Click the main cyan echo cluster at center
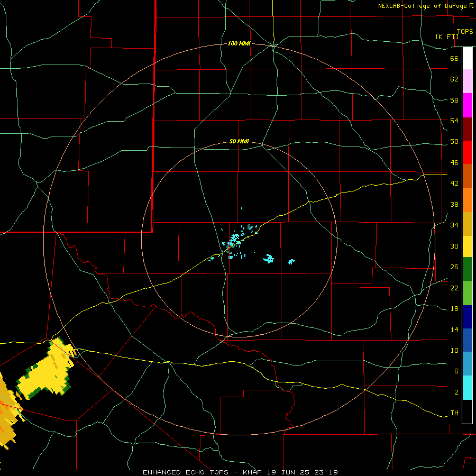The width and height of the screenshot is (476, 476). tap(233, 240)
